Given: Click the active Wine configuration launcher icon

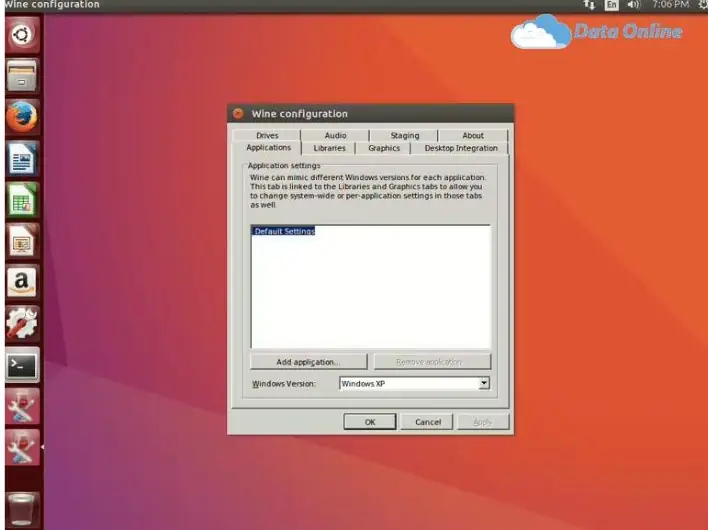Looking at the screenshot, I should click(x=22, y=447).
